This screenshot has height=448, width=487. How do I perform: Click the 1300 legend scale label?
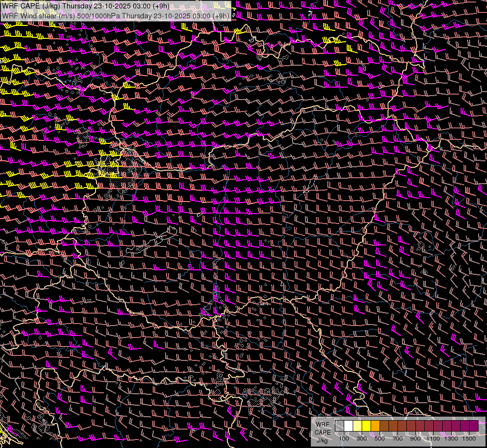coord(451,439)
